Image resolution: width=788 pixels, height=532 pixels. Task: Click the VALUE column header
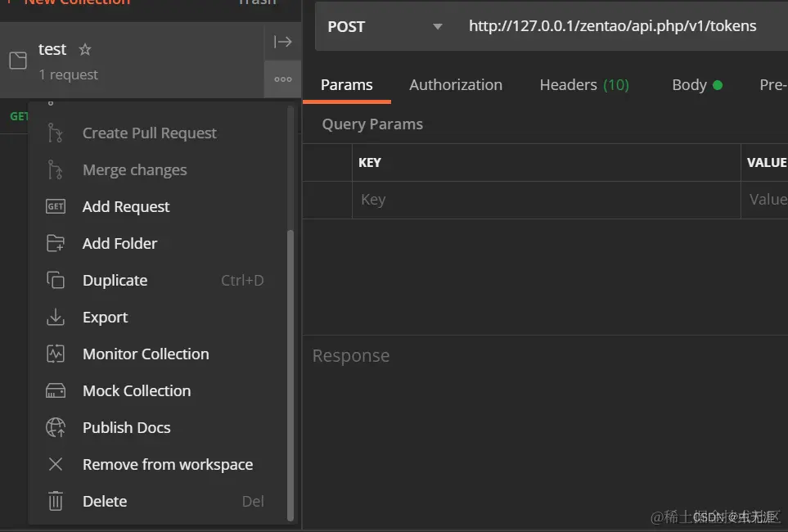click(767, 162)
